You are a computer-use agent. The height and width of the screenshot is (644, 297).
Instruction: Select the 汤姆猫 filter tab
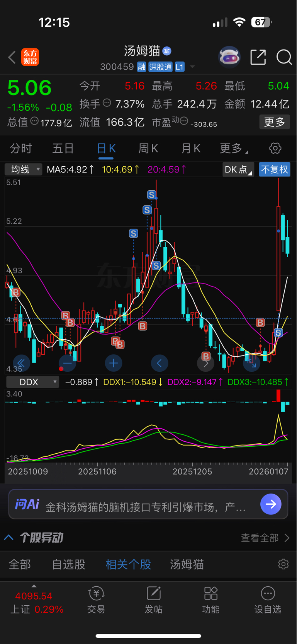[x=187, y=564]
